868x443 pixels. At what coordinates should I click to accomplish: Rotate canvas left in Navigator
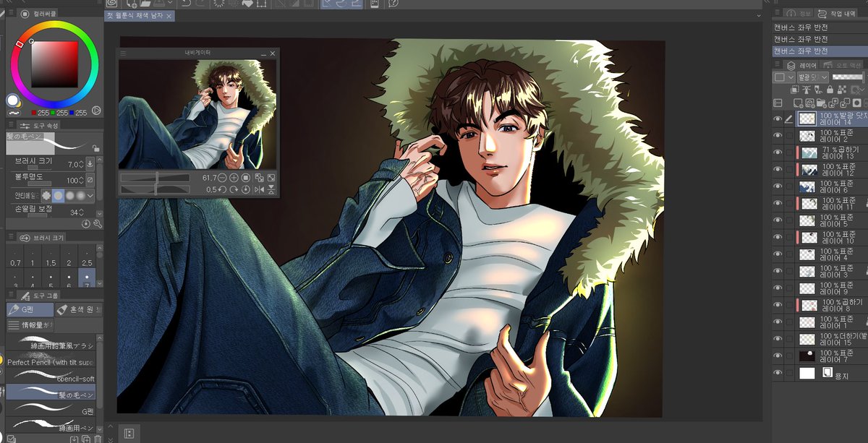click(223, 189)
